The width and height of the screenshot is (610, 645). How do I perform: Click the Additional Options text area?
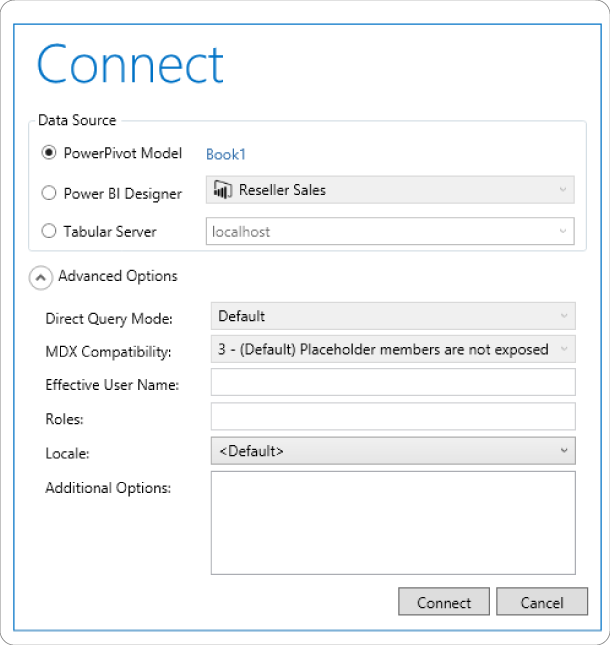click(x=393, y=523)
